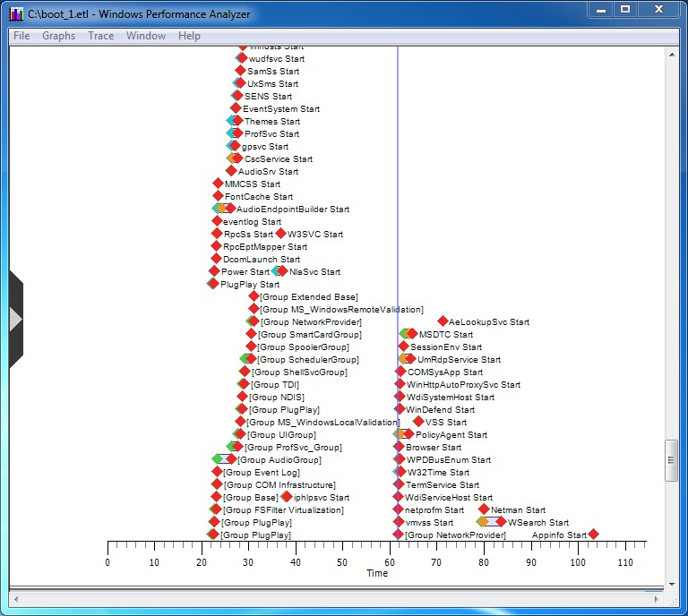Select the SENS Start diamond marker
The width and height of the screenshot is (688, 616).
click(x=237, y=96)
